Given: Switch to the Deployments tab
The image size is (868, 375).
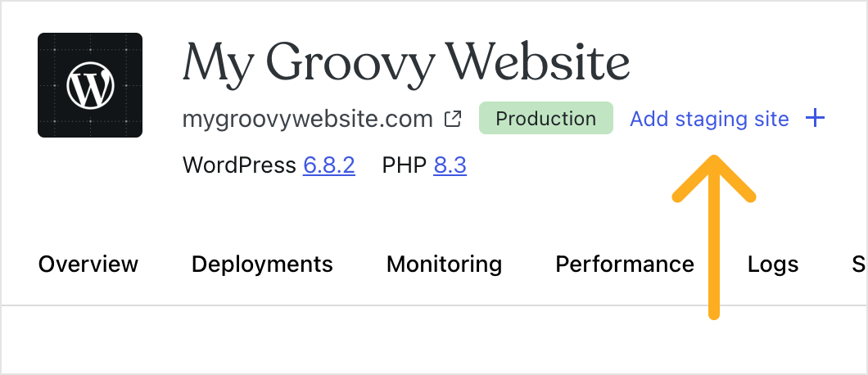Looking at the screenshot, I should click(x=262, y=264).
